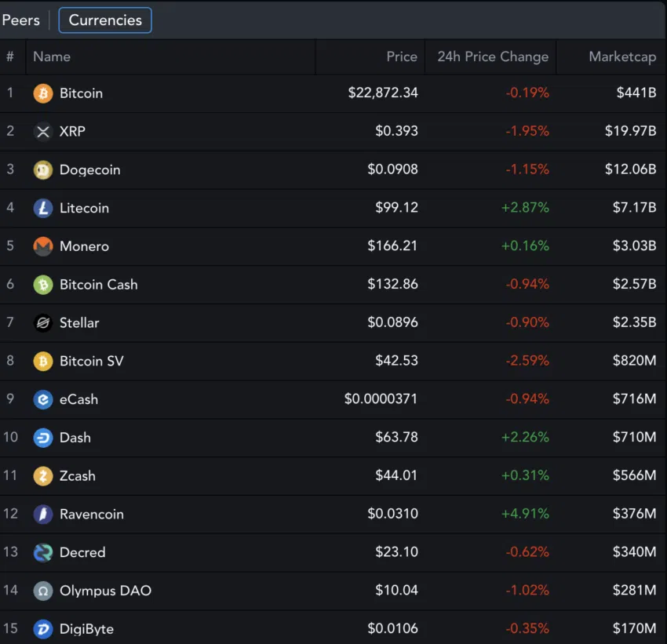Select the Currencies tab
Image resolution: width=667 pixels, height=644 pixels.
105,20
